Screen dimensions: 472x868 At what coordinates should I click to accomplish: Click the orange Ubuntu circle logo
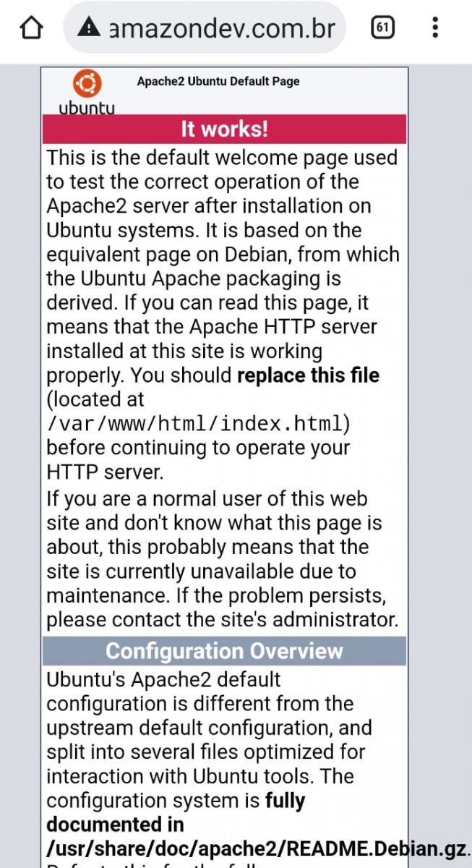(86, 85)
